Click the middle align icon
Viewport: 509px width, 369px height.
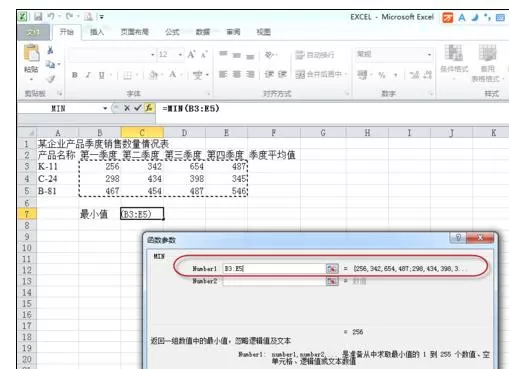pos(237,55)
